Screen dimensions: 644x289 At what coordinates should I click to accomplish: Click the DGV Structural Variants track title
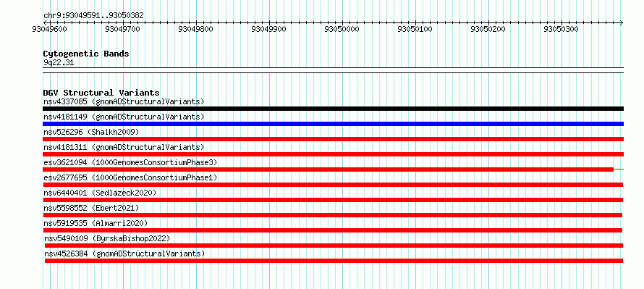101,93
